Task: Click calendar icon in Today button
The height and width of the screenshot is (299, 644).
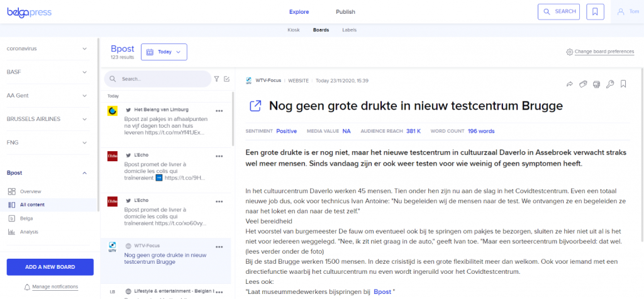Action: [150, 52]
